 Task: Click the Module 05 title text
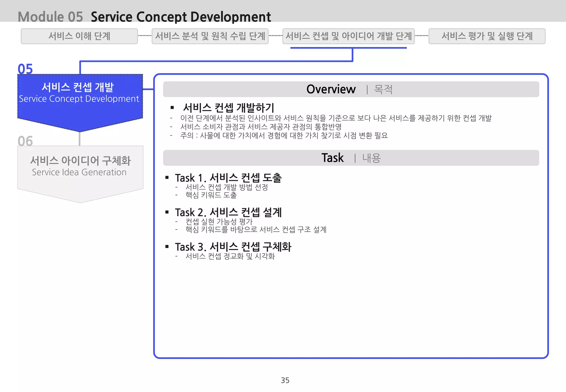click(50, 17)
